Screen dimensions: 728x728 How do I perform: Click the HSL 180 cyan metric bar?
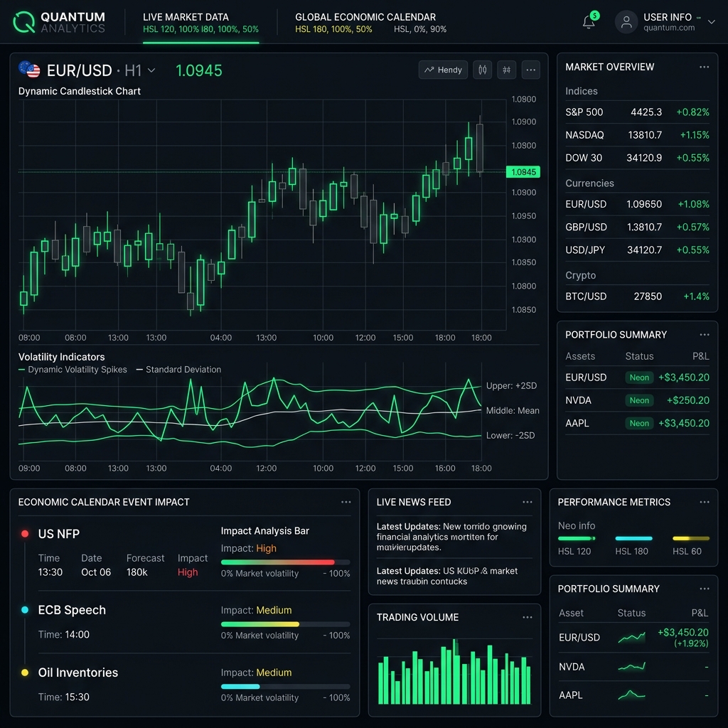point(633,539)
